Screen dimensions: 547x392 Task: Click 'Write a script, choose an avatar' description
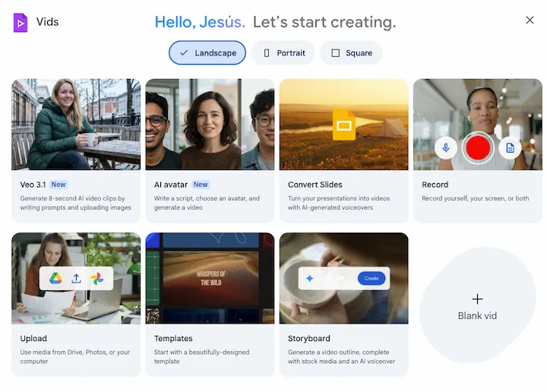click(x=207, y=203)
